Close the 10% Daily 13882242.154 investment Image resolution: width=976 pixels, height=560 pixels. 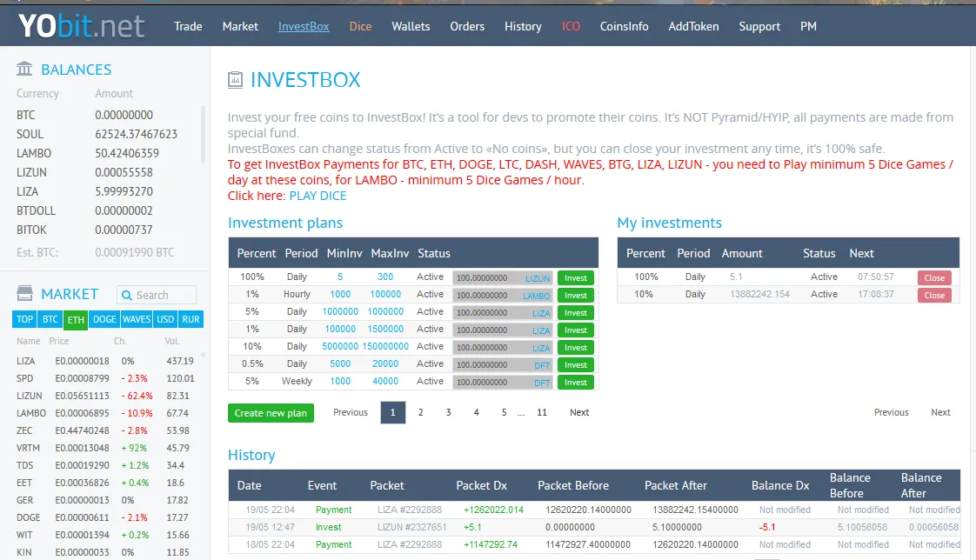click(934, 296)
